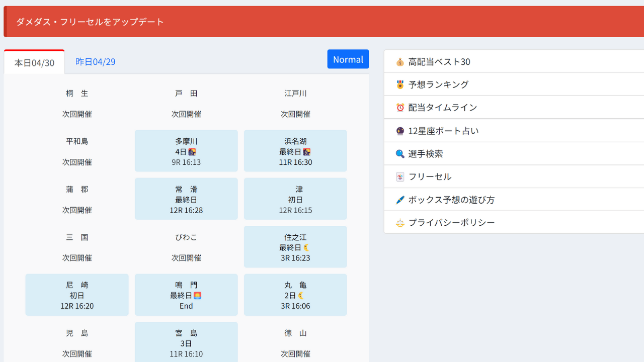Select the 浜名湖 最終日 venue
The width and height of the screenshot is (644, 362).
click(295, 151)
